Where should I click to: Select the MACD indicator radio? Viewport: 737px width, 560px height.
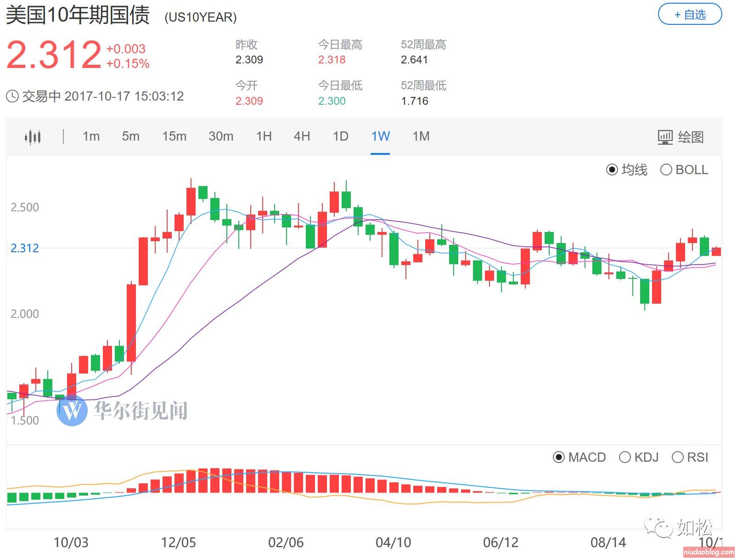[558, 458]
